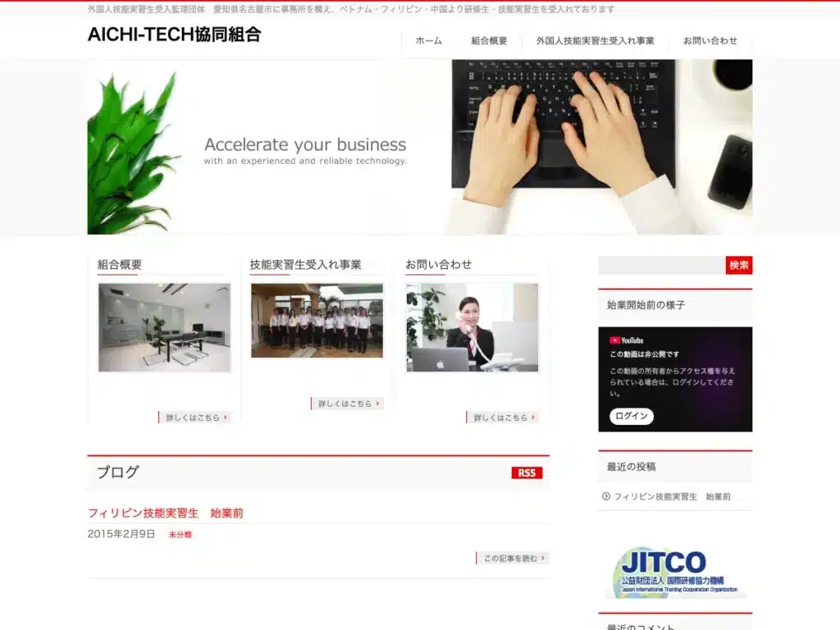Click the 2015年2月9日 post date
The image size is (840, 630).
(x=121, y=534)
